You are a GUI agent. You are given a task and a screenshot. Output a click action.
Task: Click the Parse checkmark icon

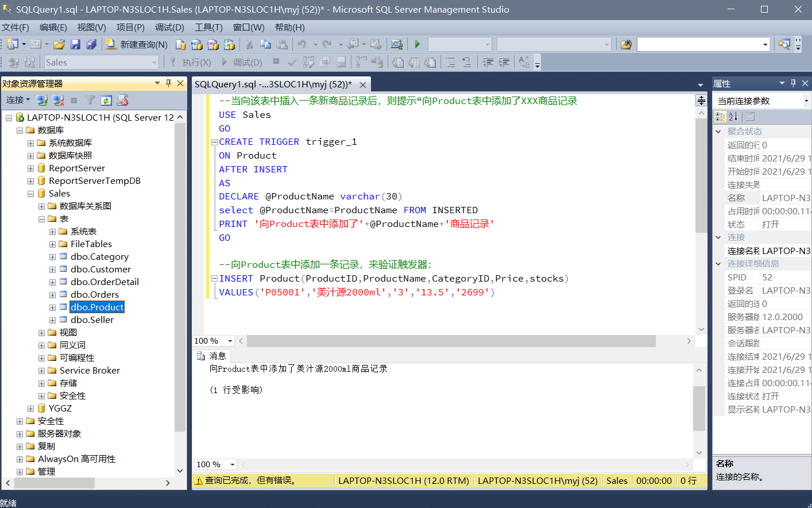coord(292,62)
